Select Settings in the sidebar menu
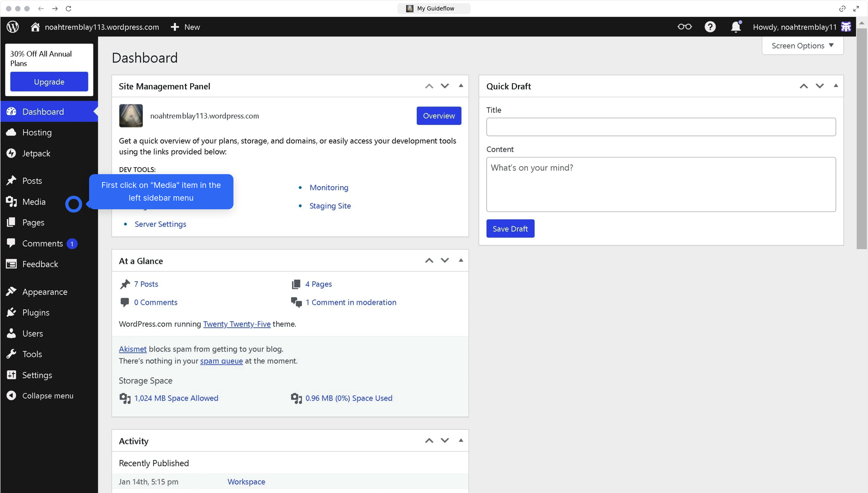 pos(11,375)
